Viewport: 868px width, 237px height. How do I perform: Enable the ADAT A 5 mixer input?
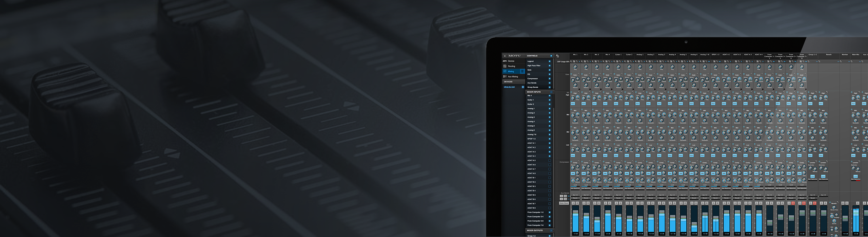point(550,161)
